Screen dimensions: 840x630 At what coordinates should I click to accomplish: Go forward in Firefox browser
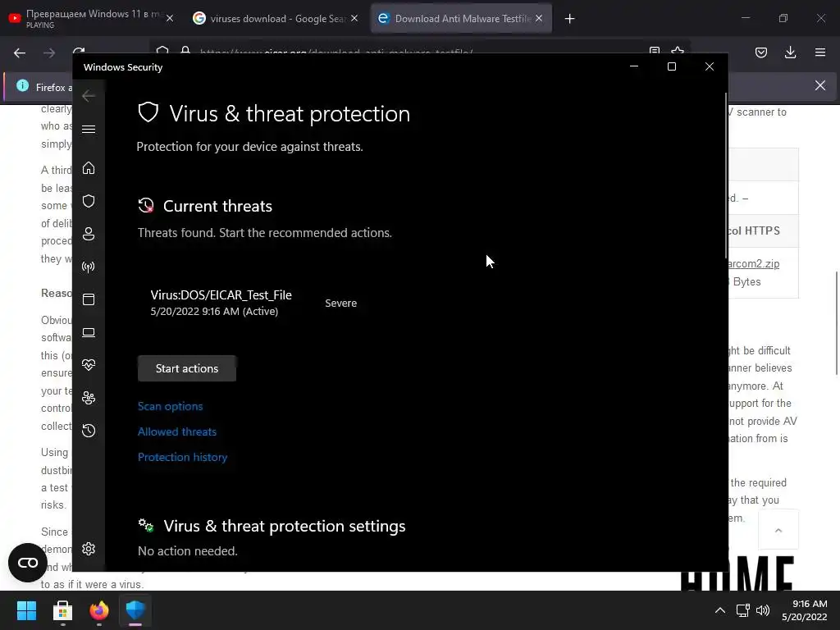[49, 52]
